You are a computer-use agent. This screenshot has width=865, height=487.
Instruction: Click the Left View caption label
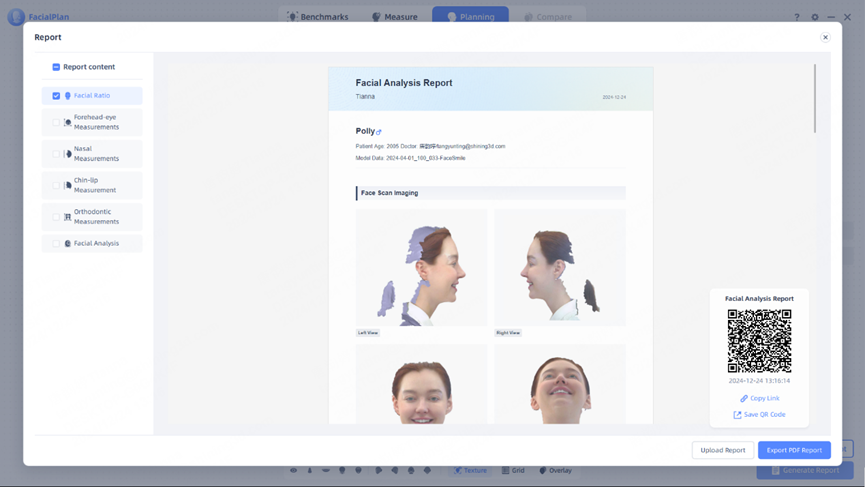pyautogui.click(x=368, y=333)
